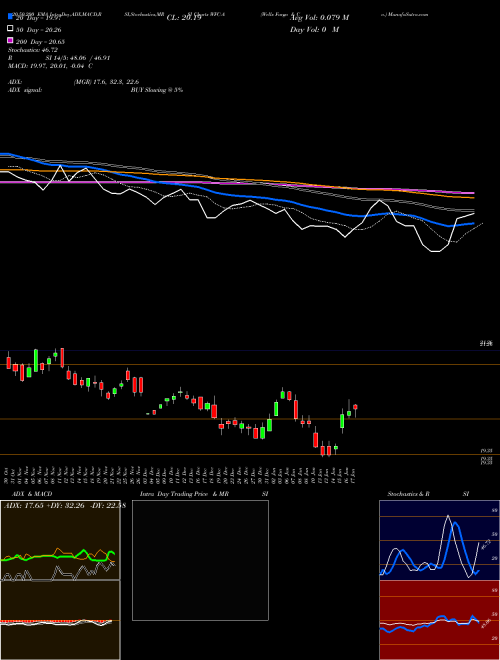Click the 'MACD: 19.97, 20.01, -0.04 C' readout
500x660 pixels.
pos(51,66)
